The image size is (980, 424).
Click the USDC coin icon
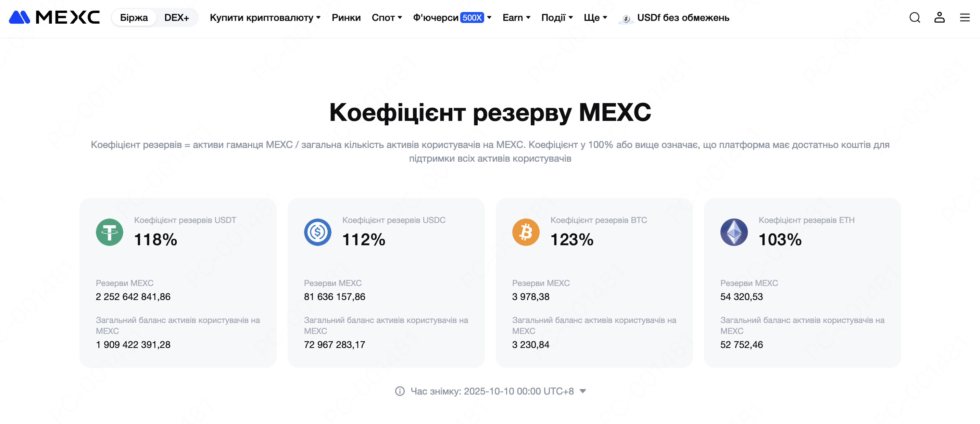pos(318,232)
